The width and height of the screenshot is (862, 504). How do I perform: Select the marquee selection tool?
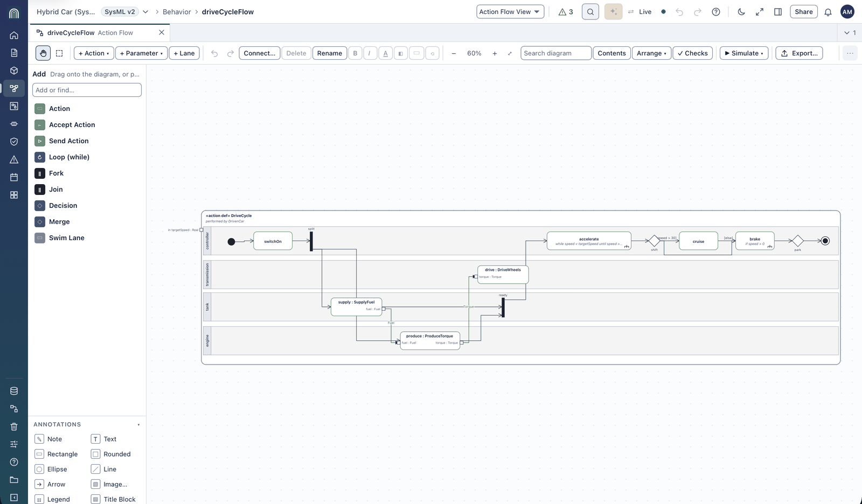click(59, 53)
